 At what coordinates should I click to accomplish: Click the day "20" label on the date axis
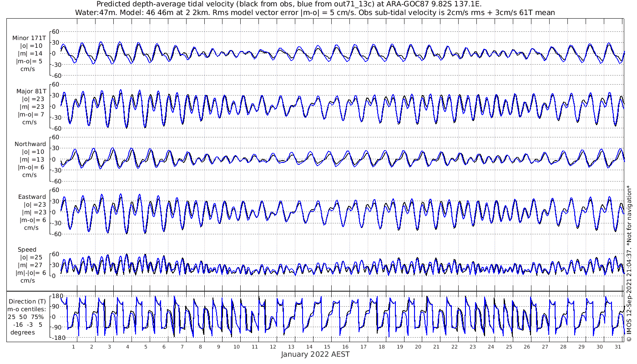click(x=418, y=347)
